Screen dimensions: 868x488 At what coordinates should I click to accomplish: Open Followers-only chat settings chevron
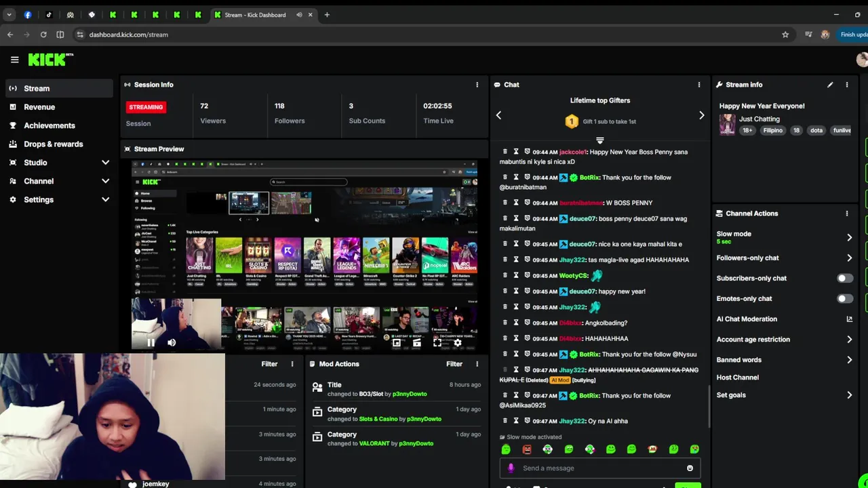(x=849, y=258)
